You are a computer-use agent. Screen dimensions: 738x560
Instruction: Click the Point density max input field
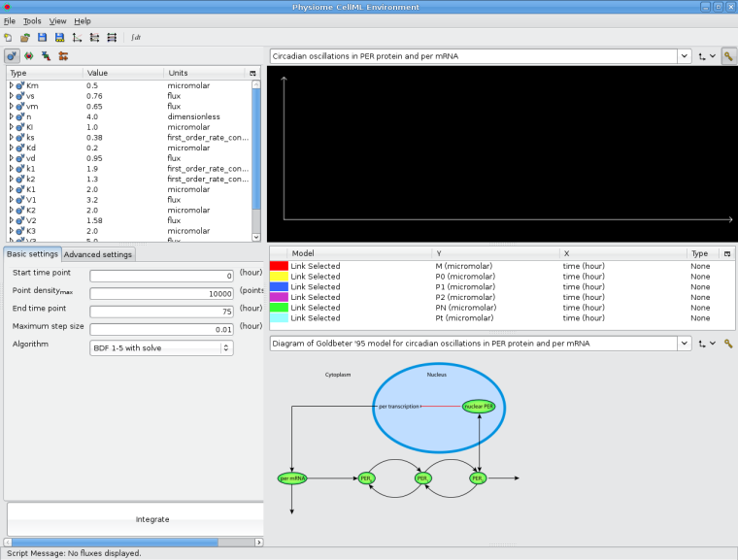(161, 294)
